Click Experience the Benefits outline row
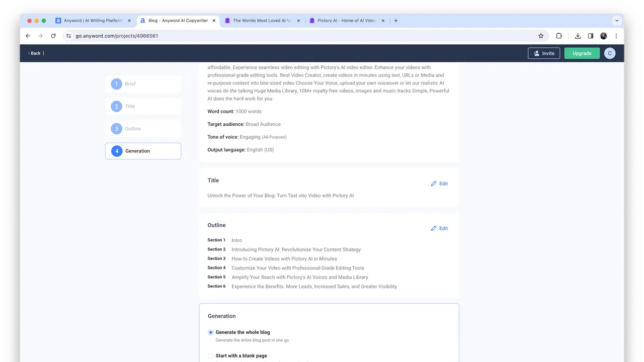 (x=302, y=287)
